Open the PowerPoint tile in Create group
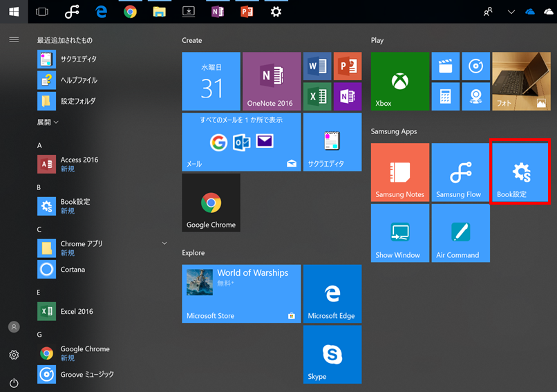This screenshot has height=392, width=557. [x=348, y=66]
